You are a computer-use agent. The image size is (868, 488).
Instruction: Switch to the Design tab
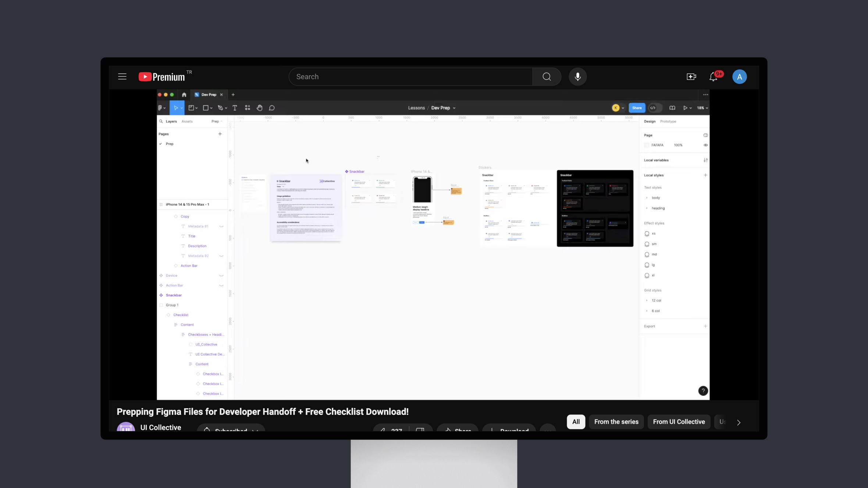tap(650, 121)
